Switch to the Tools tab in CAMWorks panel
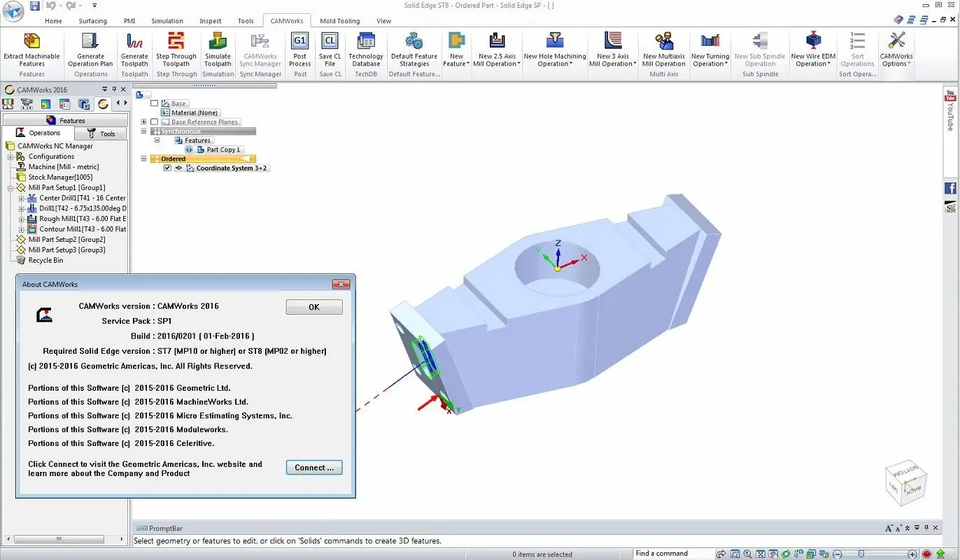Image resolution: width=960 pixels, height=560 pixels. 101,133
